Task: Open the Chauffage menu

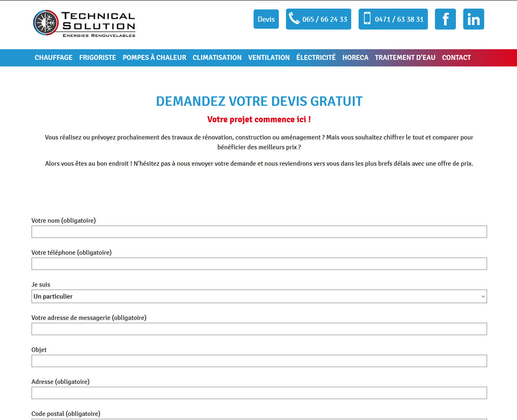Action: [54, 58]
